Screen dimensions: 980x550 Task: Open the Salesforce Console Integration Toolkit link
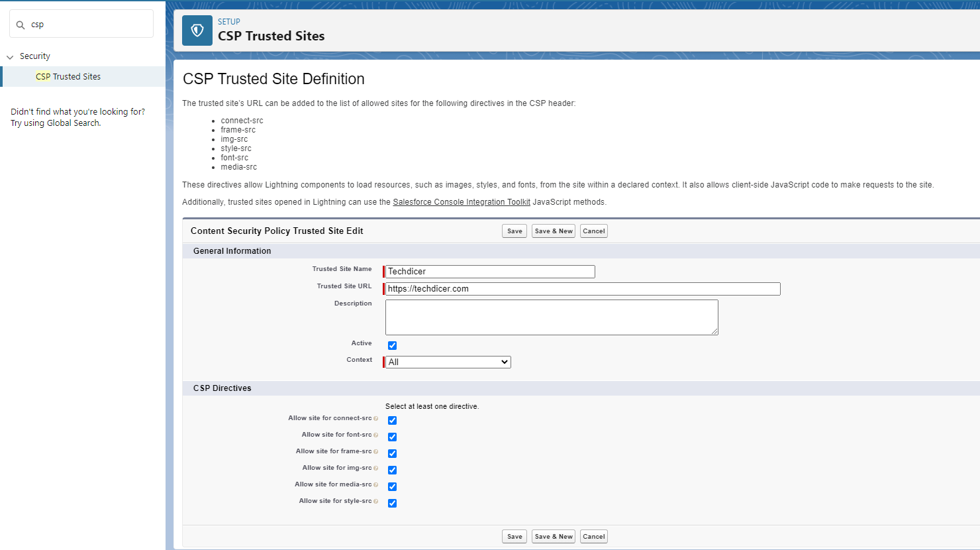pyautogui.click(x=461, y=201)
